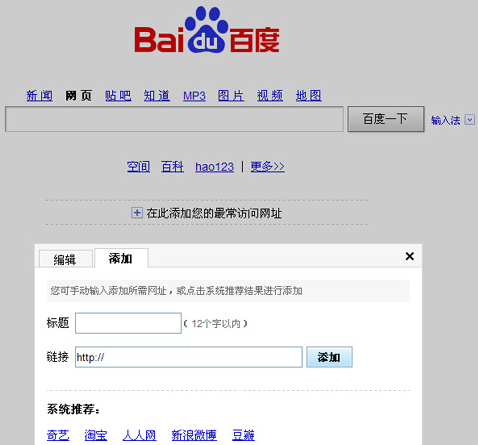The image size is (478, 445).
Task: Open the 百科 encyclopedia link
Action: [x=172, y=166]
